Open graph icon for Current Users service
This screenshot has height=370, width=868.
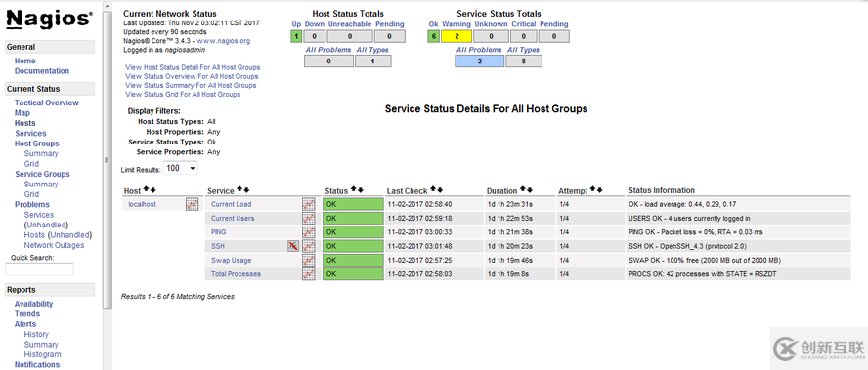tap(308, 219)
